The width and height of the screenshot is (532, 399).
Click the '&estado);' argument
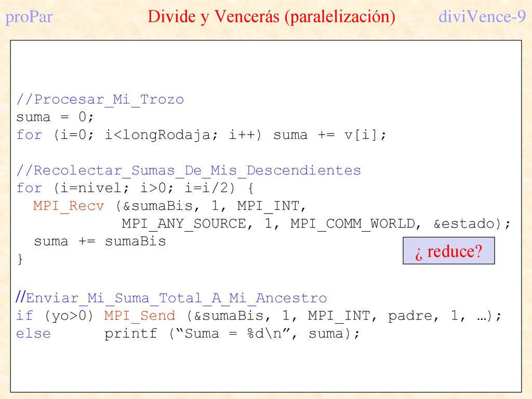[472, 224]
